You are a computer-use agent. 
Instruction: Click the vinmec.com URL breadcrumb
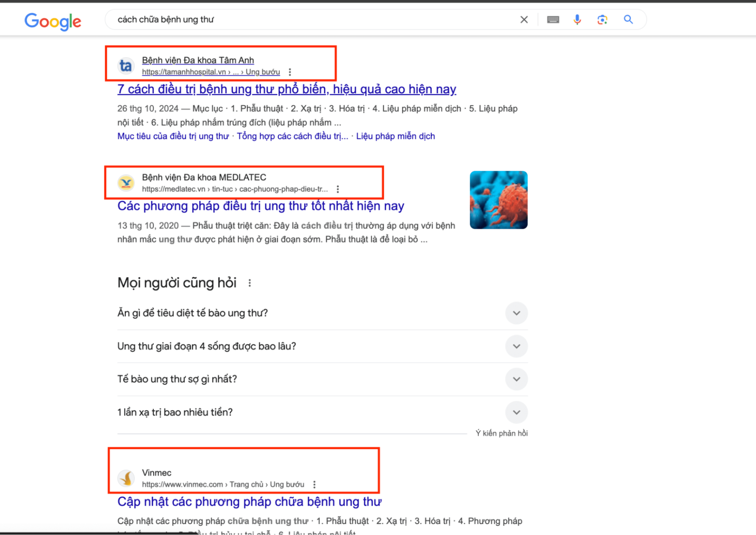223,485
